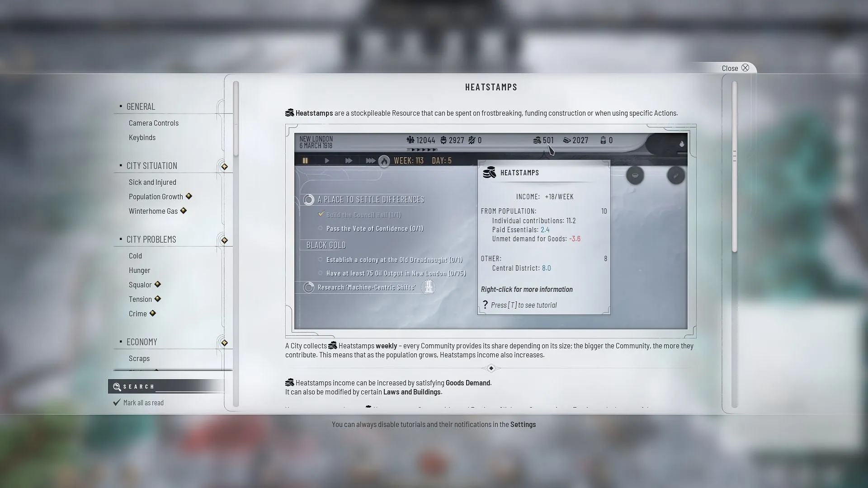Expand the CITY SITUATION section
Image resolution: width=868 pixels, height=488 pixels.
point(151,165)
